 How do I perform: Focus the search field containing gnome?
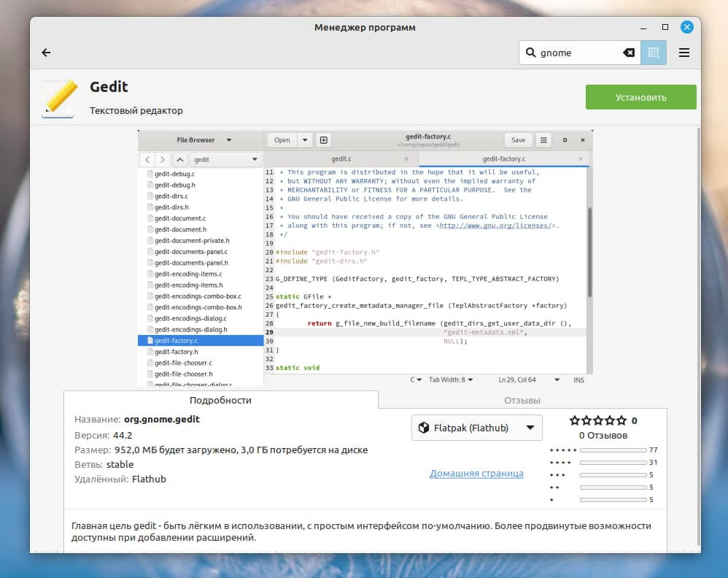579,53
